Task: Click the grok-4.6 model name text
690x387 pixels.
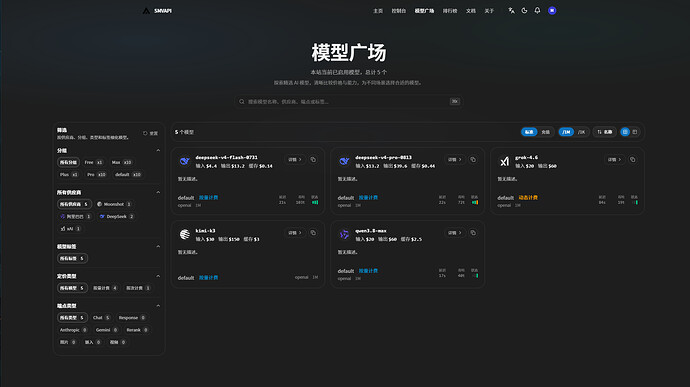Action: pyautogui.click(x=526, y=158)
